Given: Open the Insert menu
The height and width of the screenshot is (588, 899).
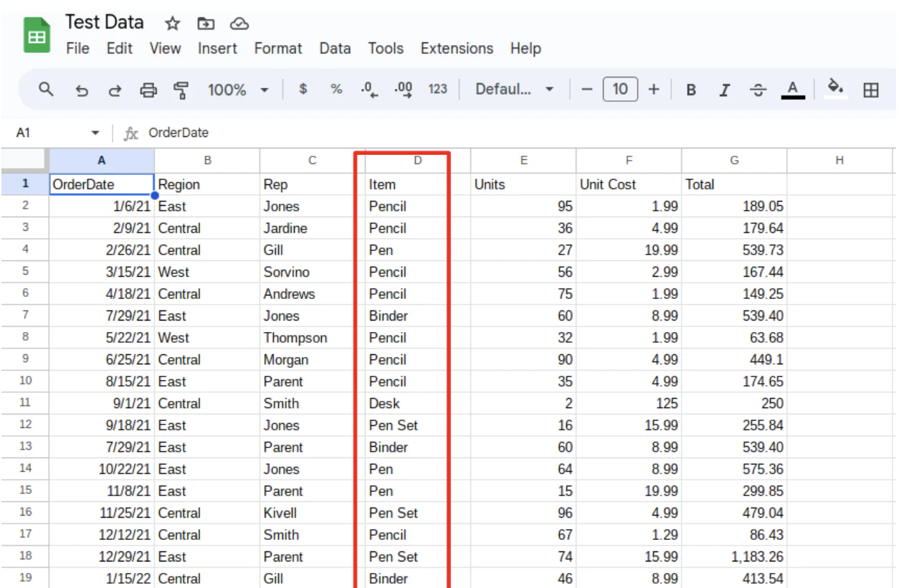Looking at the screenshot, I should pyautogui.click(x=218, y=49).
